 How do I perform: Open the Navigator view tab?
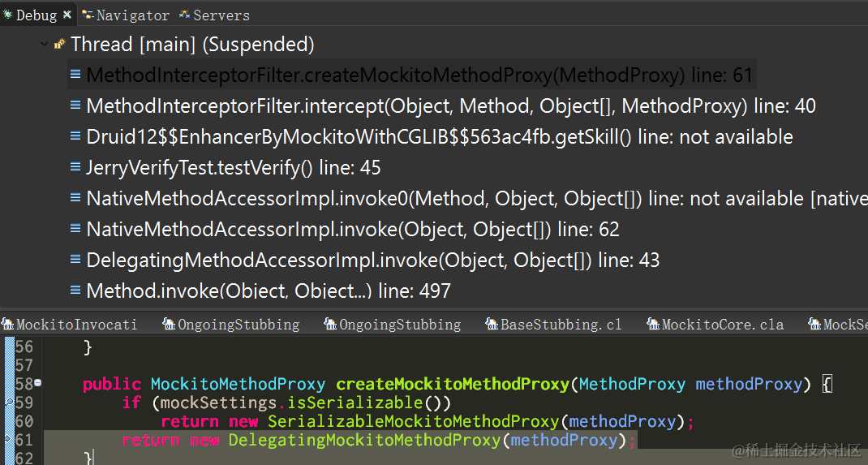pos(127,15)
